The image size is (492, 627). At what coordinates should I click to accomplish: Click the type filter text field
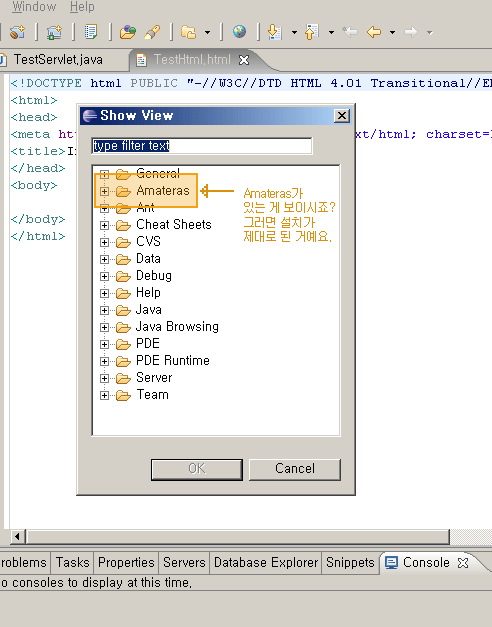tap(202, 146)
